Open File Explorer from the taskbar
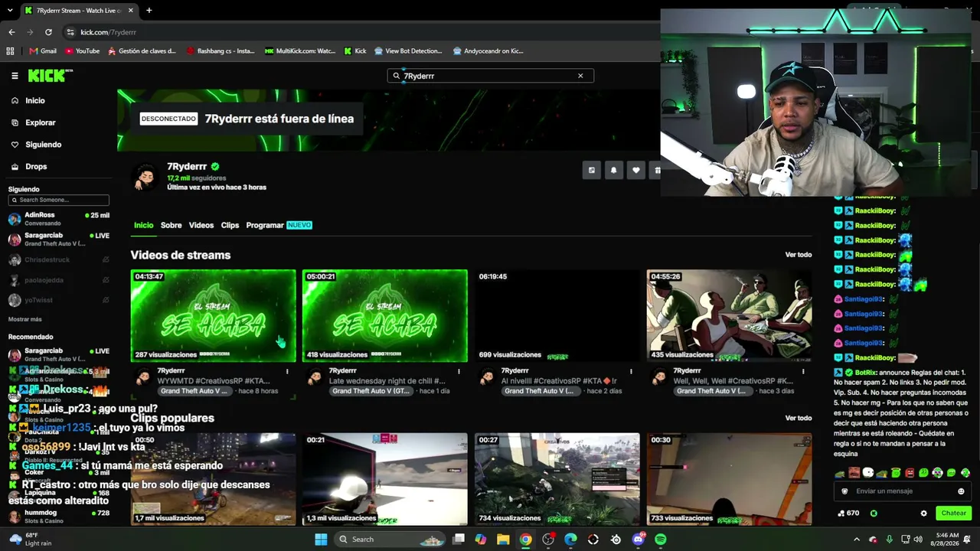The width and height of the screenshot is (980, 551). point(503,540)
